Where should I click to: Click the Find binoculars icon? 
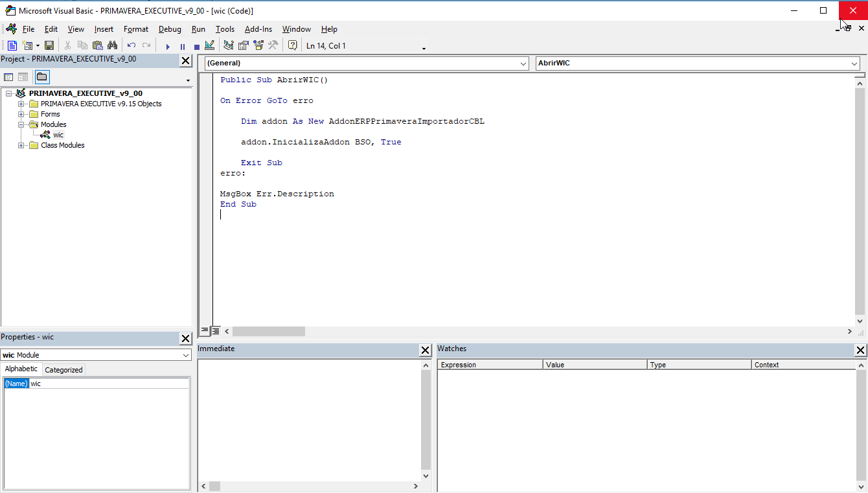[x=112, y=46]
